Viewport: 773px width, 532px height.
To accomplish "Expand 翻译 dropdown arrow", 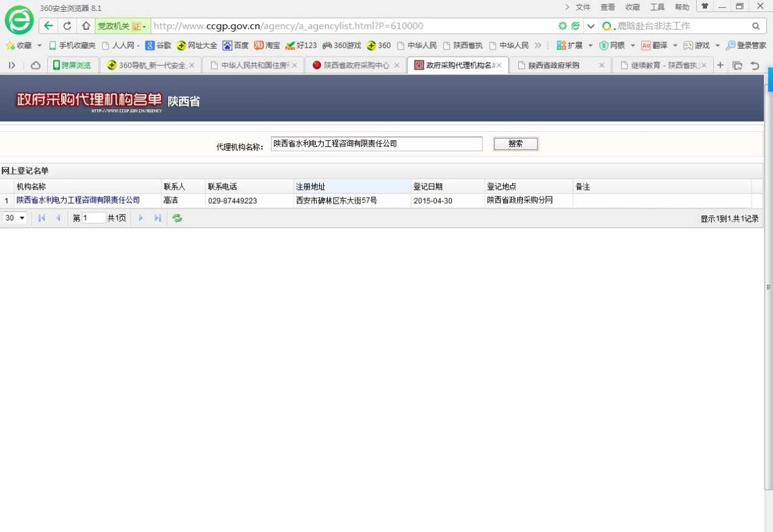I will pos(675,45).
